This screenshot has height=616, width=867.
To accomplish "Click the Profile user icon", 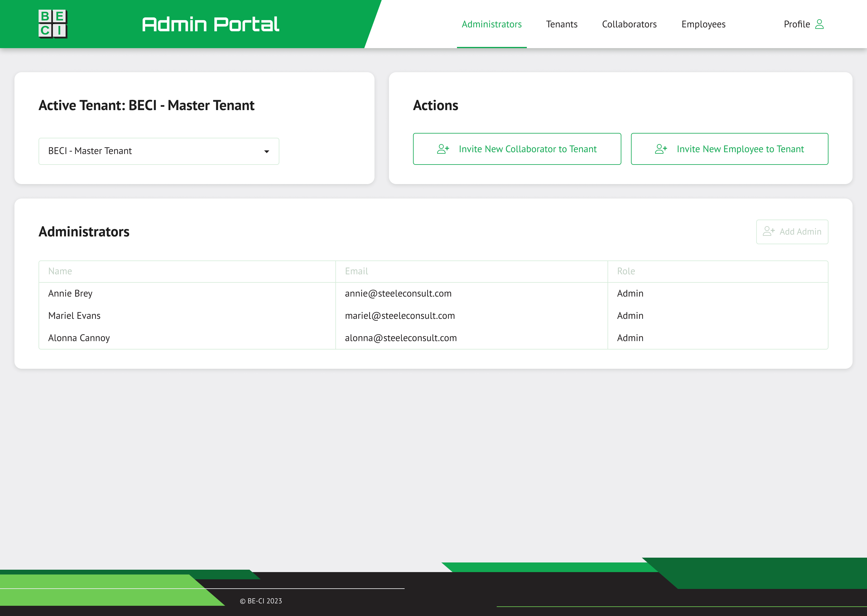I will 819,24.
